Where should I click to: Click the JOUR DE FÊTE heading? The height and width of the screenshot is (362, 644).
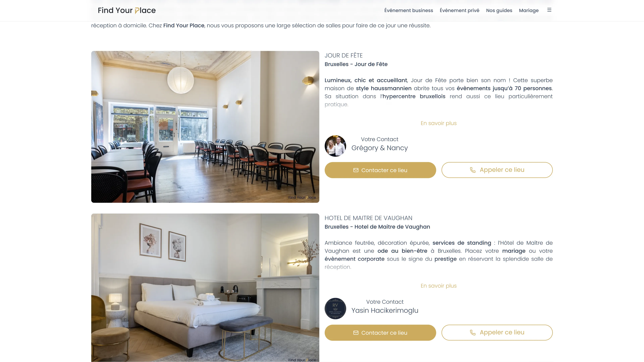point(343,55)
